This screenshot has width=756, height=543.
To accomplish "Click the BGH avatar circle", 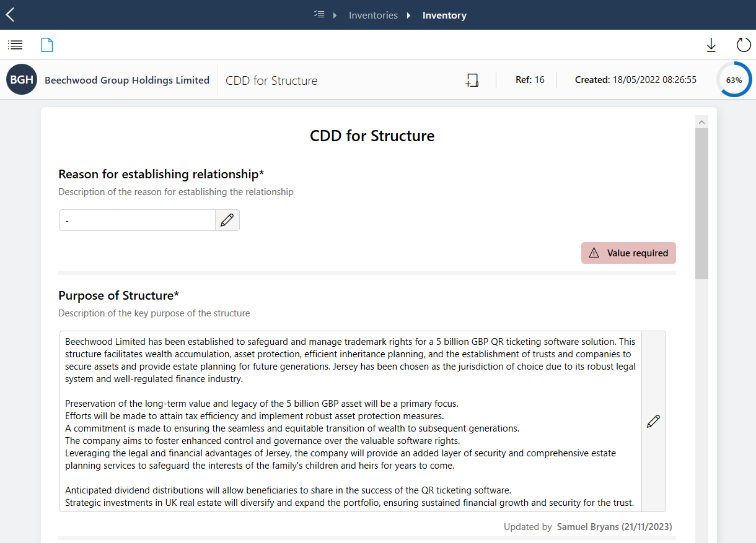I will 22,80.
